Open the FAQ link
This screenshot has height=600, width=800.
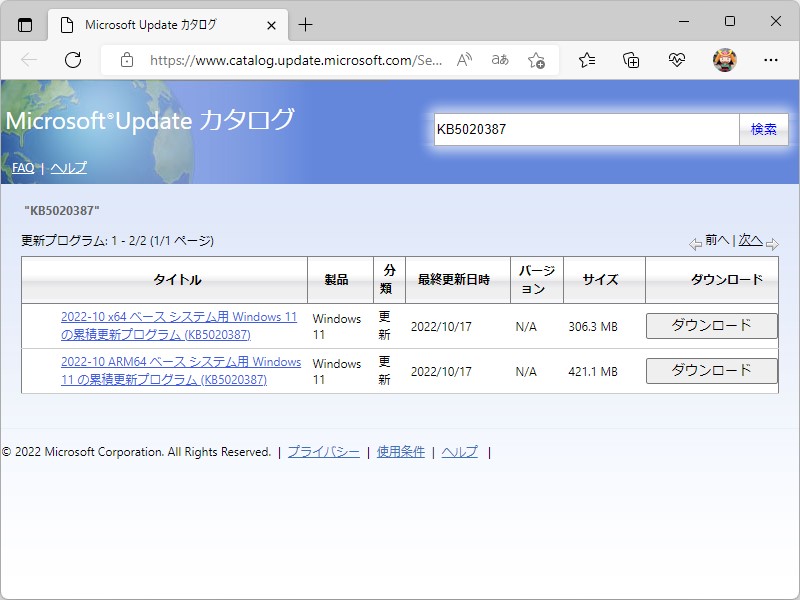click(22, 168)
